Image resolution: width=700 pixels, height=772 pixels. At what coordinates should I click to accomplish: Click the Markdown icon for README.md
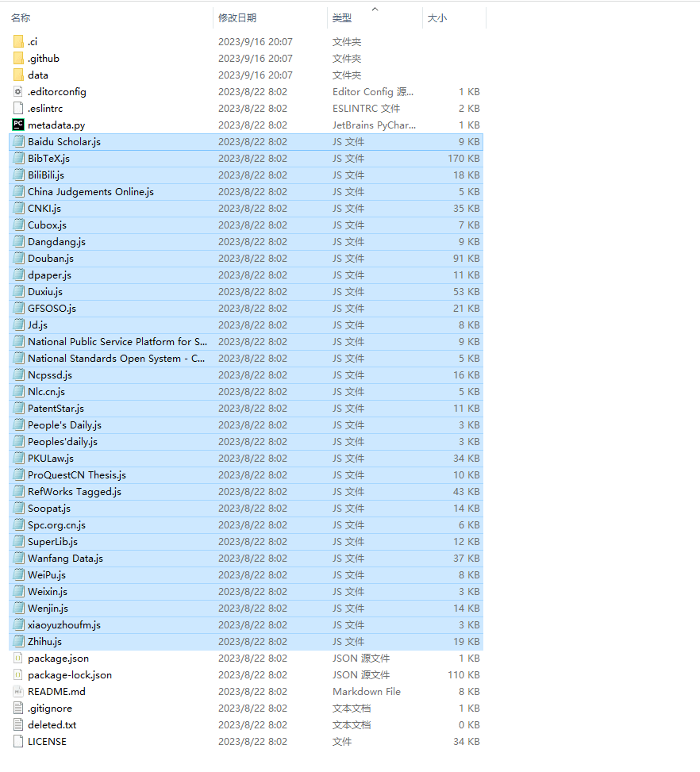pos(19,691)
